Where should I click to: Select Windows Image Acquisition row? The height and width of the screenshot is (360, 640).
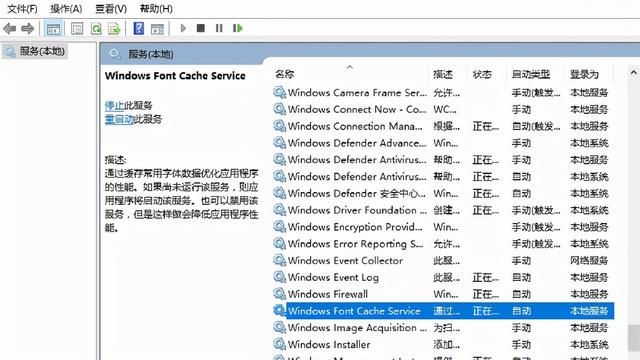[x=443, y=327]
